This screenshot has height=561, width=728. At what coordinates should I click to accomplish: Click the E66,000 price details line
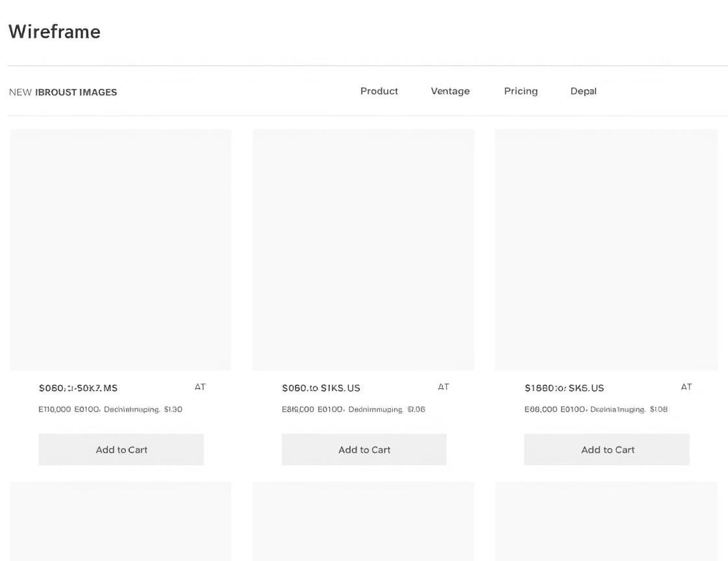click(x=596, y=409)
